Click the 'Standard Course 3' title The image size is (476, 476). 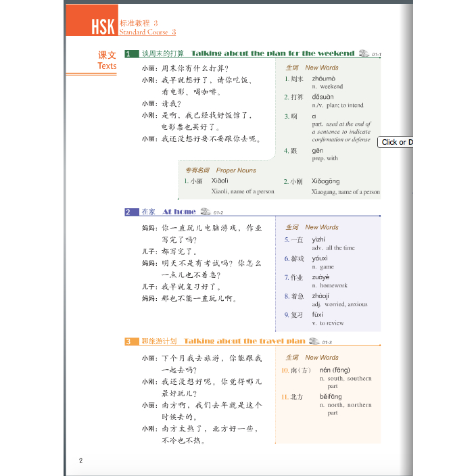coord(147,32)
